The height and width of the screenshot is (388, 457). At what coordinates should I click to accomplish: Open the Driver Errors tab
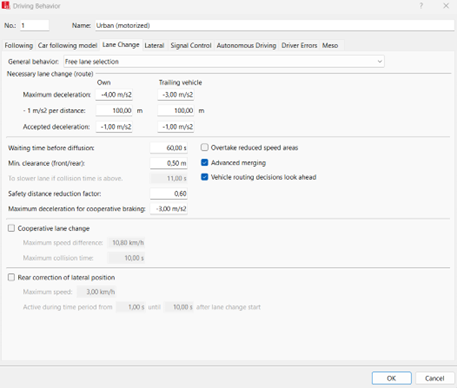pyautogui.click(x=299, y=45)
